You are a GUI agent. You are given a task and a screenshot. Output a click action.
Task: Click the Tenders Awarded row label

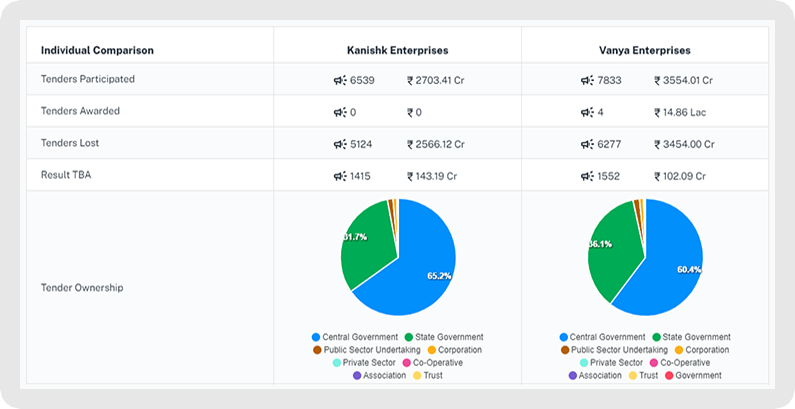80,111
